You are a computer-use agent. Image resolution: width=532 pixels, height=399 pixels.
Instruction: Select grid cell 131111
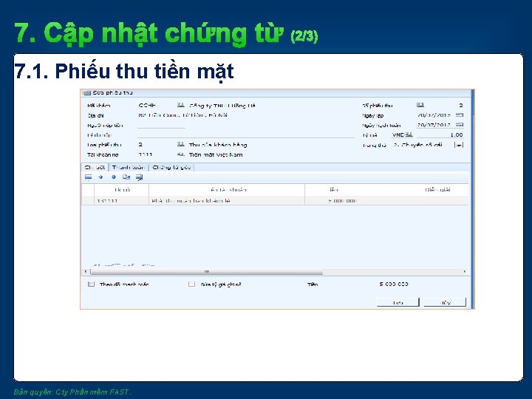click(x=122, y=200)
